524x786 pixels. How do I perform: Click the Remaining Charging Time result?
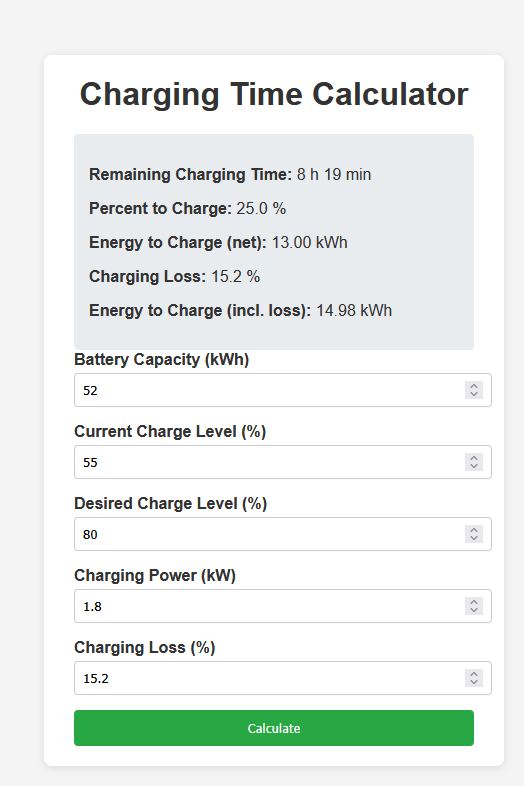point(230,174)
